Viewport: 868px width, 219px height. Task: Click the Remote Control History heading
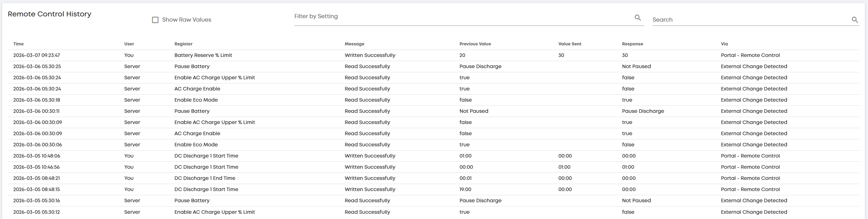point(49,14)
